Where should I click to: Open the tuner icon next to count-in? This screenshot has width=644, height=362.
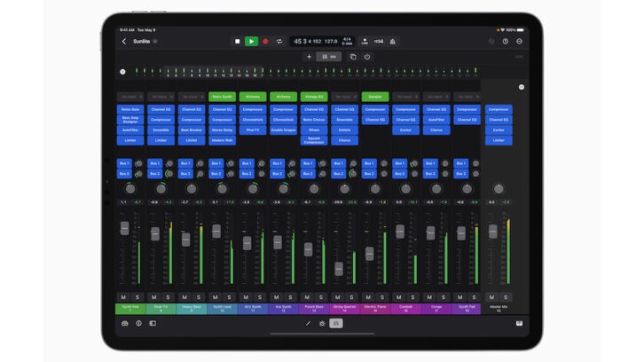[365, 42]
